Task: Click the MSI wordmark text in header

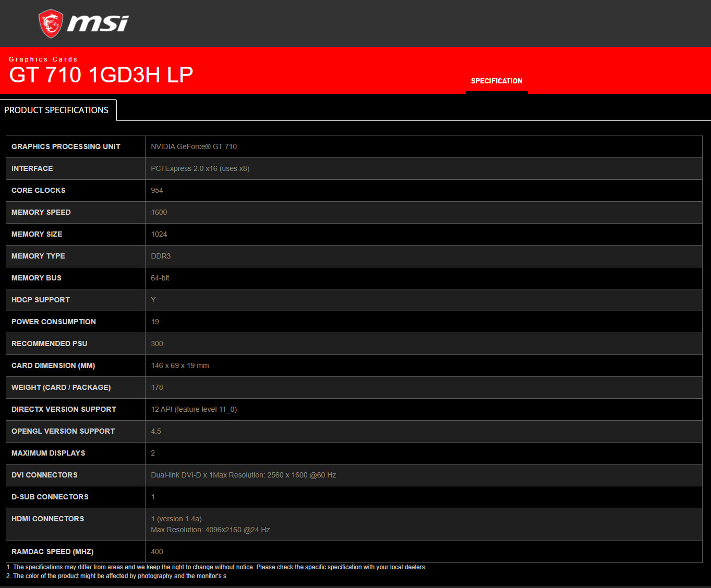Action: pyautogui.click(x=98, y=23)
